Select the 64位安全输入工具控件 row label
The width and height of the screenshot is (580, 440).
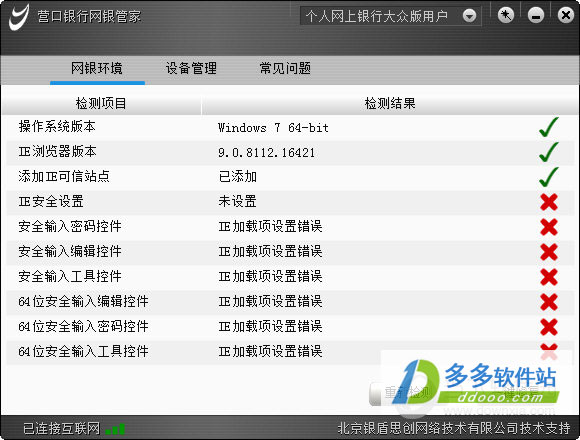coord(84,351)
